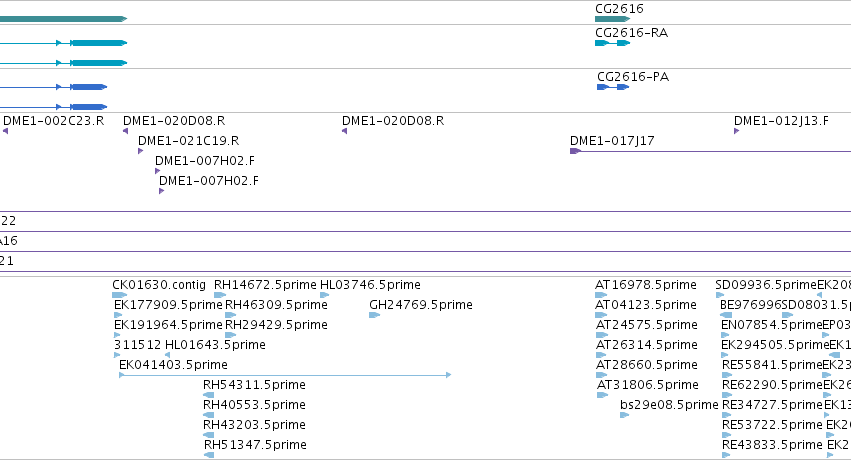Open the DME1-002C23.R feature label
This screenshot has height=460, width=851.
point(54,120)
